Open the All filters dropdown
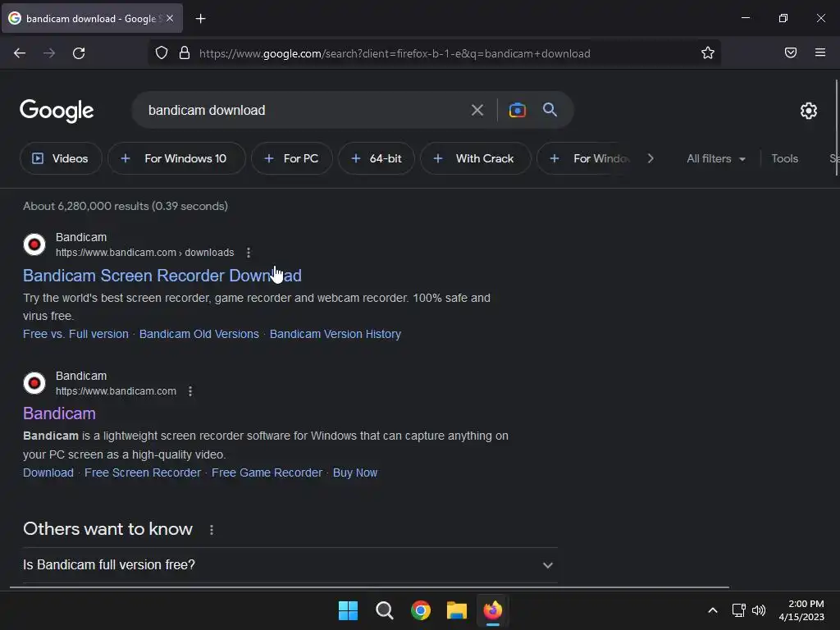This screenshot has width=840, height=630. [715, 158]
